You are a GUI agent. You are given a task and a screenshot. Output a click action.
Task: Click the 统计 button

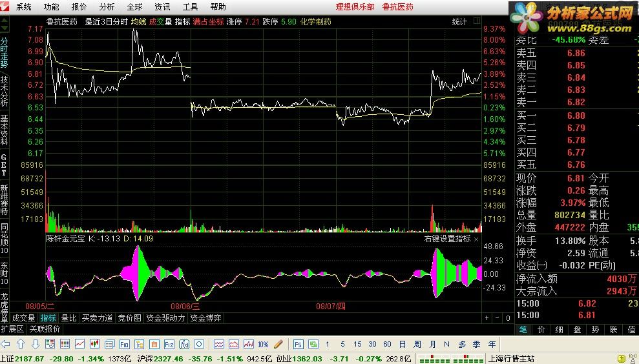[x=459, y=21]
